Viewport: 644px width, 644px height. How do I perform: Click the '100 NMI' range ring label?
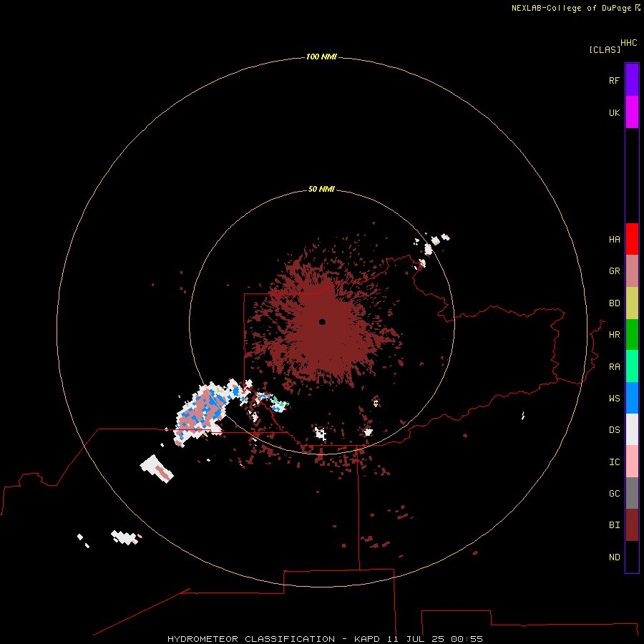321,57
